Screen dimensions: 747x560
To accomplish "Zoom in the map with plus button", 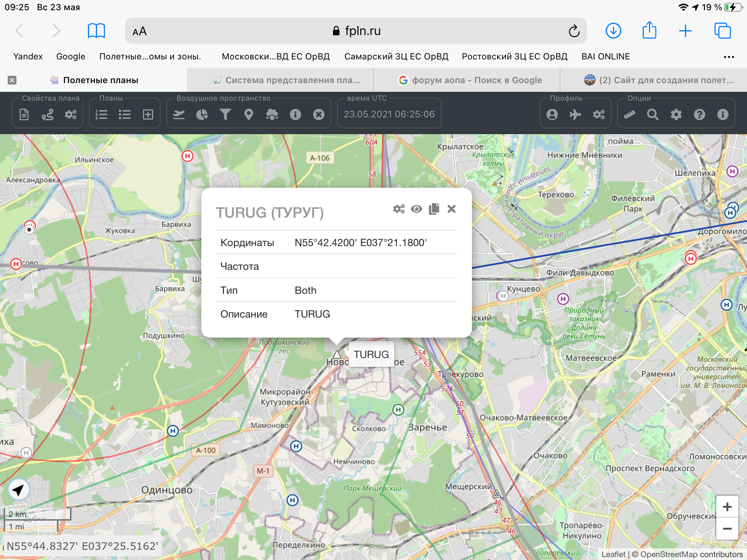I will click(727, 507).
